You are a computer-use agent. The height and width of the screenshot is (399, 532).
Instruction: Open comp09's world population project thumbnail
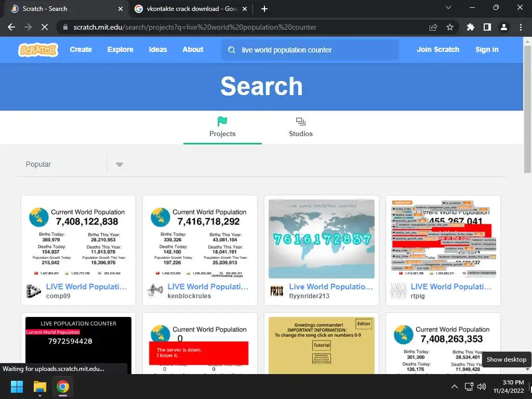coord(78,239)
